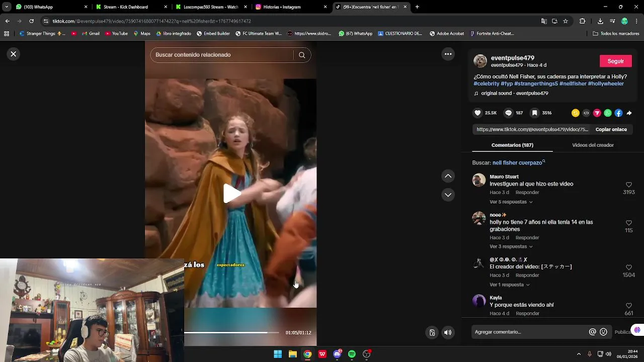Open the apps grid in bookmarks bar

[x=7, y=34]
